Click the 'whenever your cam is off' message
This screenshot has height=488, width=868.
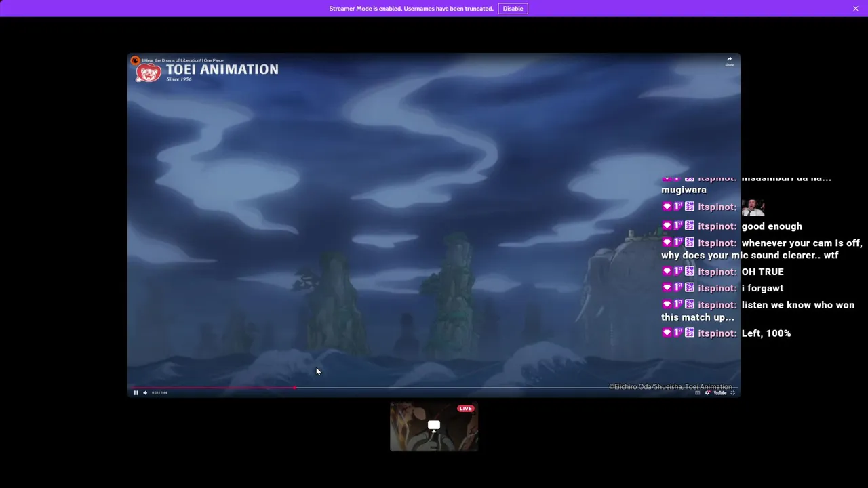[x=762, y=249]
